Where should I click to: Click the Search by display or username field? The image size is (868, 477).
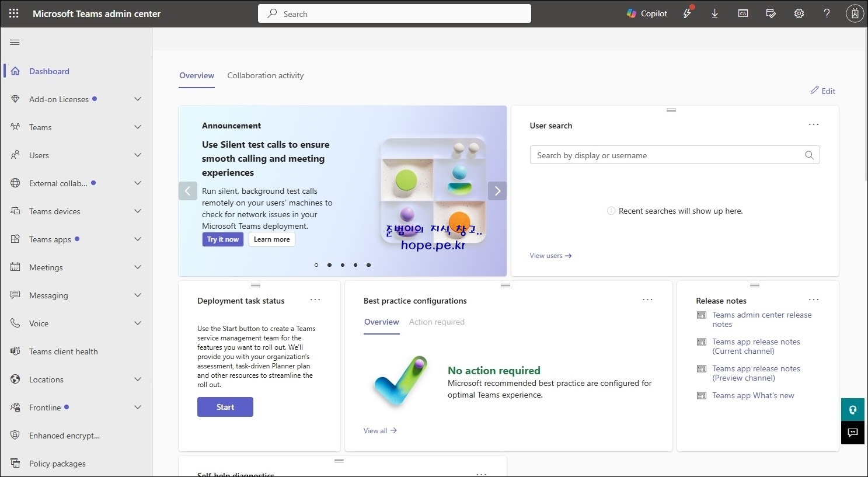(x=675, y=155)
